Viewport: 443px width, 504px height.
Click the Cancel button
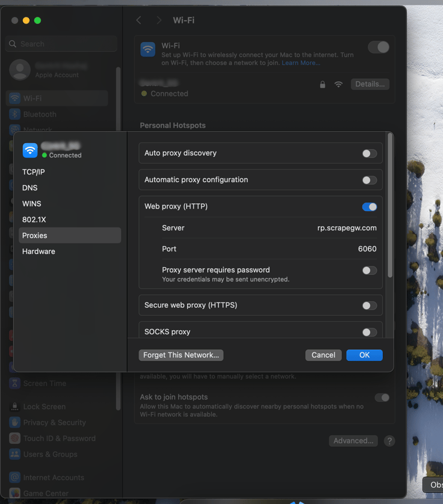(x=323, y=355)
